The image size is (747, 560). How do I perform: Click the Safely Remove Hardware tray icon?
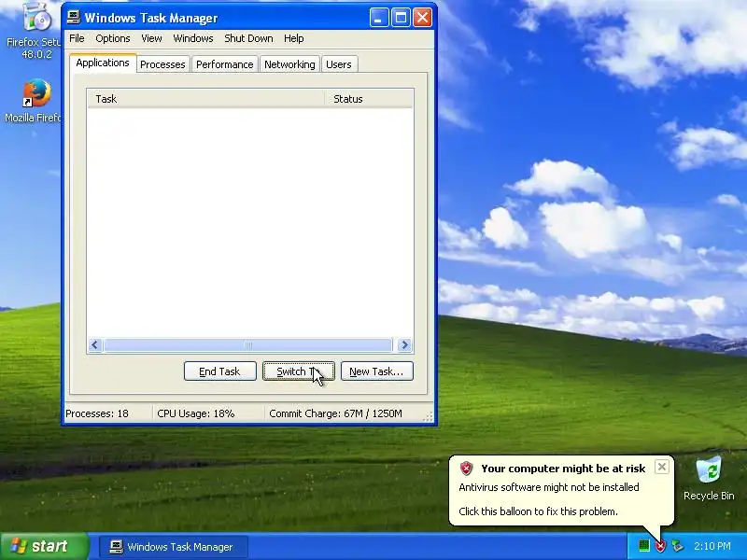coord(677,546)
